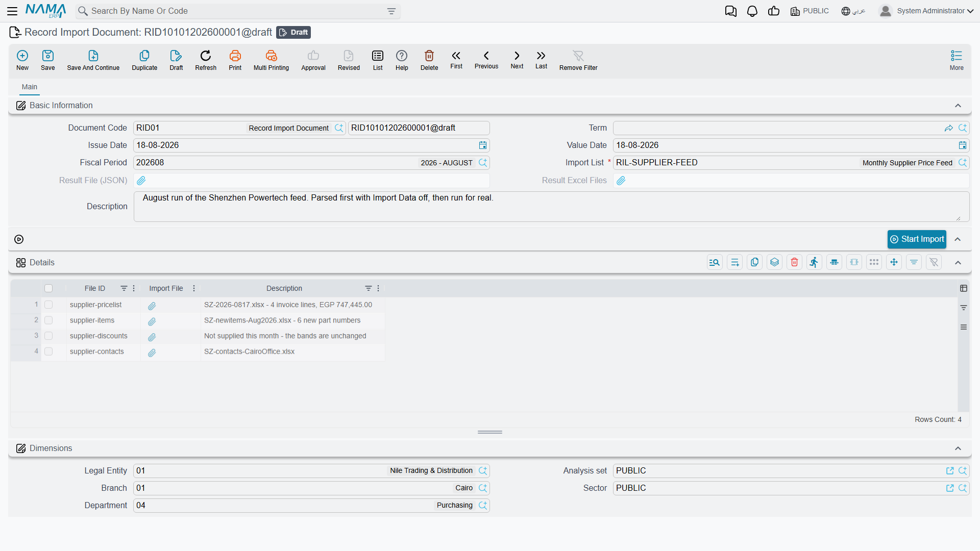Click the Revised toolbar icon
This screenshot has height=551, width=980.
click(x=349, y=60)
